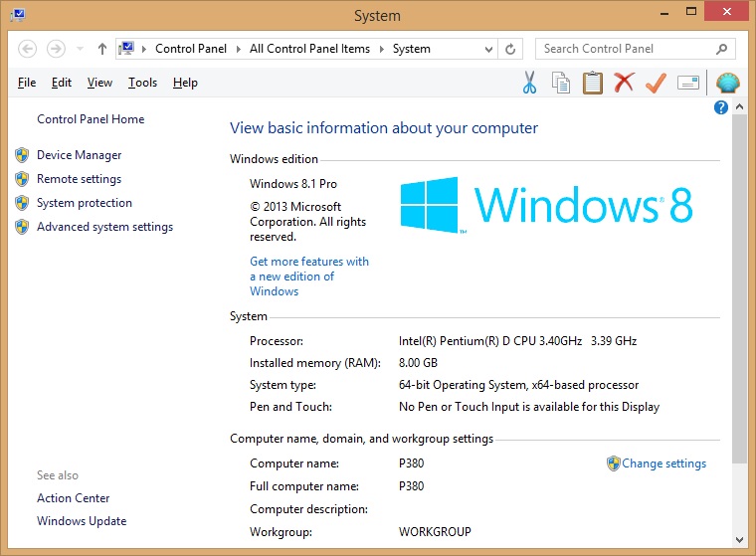Viewport: 756px width, 556px height.
Task: Expand arrow after Control Panel breadcrumb
Action: coord(238,49)
